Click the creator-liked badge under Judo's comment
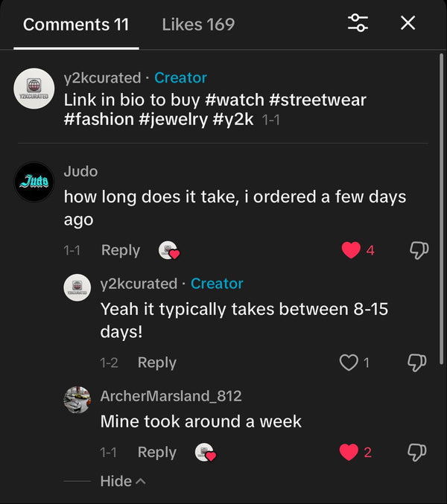Image resolution: width=447 pixels, height=504 pixels. coord(170,251)
